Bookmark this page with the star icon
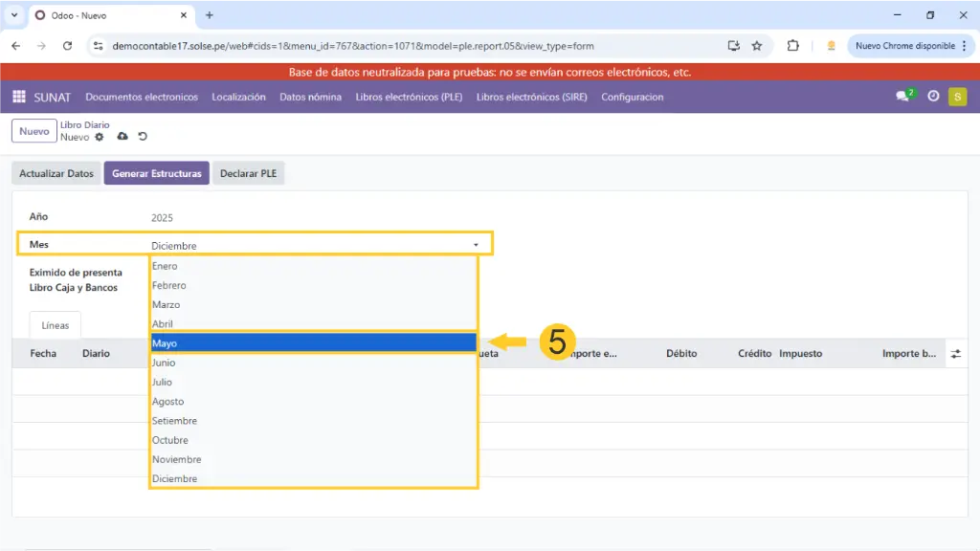Image resolution: width=980 pixels, height=551 pixels. tap(757, 46)
